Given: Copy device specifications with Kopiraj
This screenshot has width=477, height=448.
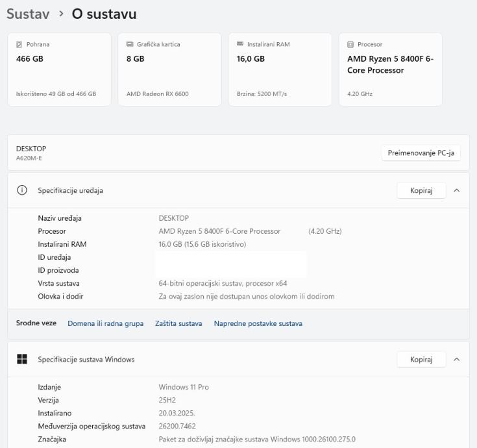Looking at the screenshot, I should coord(421,191).
